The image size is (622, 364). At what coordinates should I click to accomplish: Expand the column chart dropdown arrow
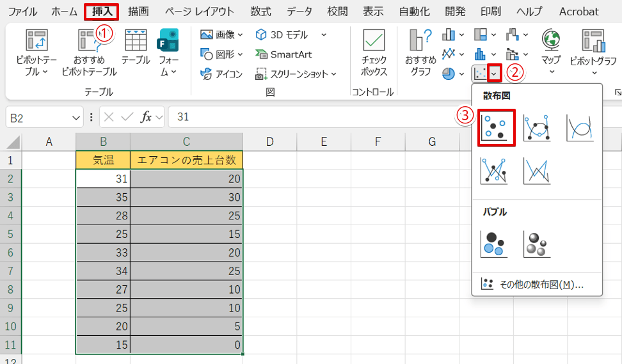(x=462, y=35)
